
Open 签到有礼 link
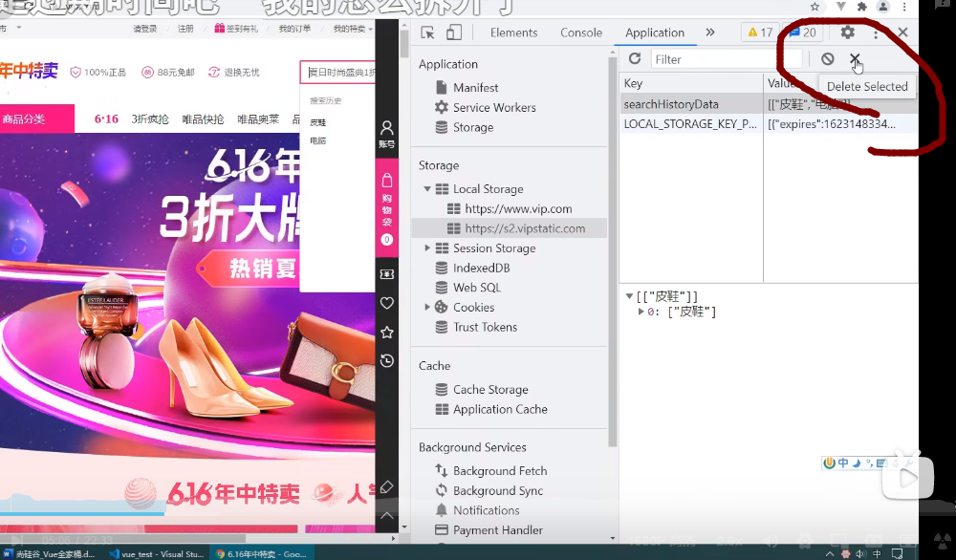[x=236, y=29]
